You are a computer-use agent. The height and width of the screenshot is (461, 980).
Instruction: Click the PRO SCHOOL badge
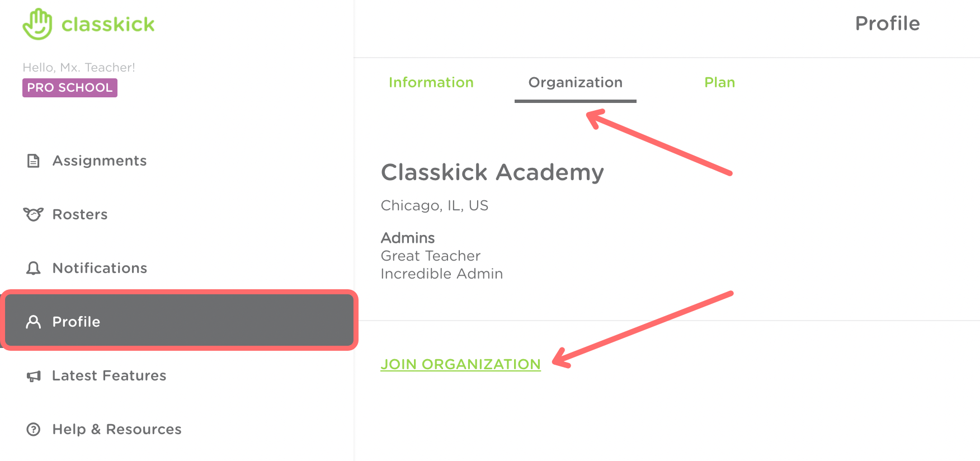tap(69, 87)
